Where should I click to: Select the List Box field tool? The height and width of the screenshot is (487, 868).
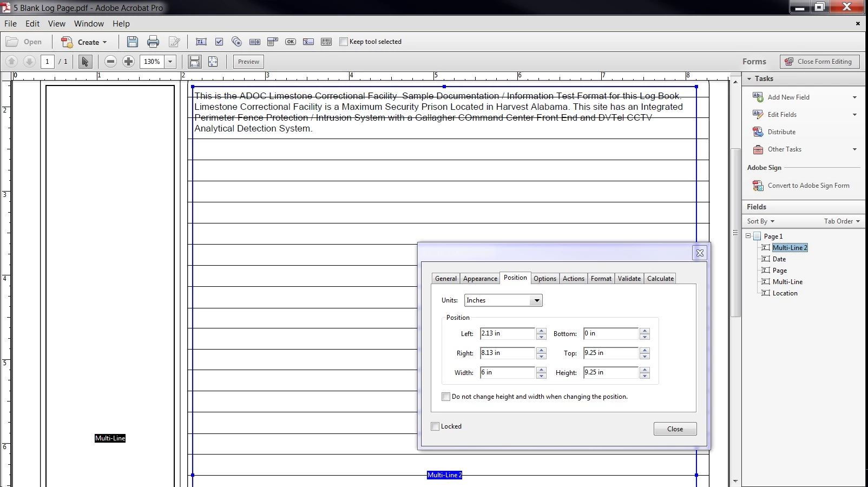(255, 42)
